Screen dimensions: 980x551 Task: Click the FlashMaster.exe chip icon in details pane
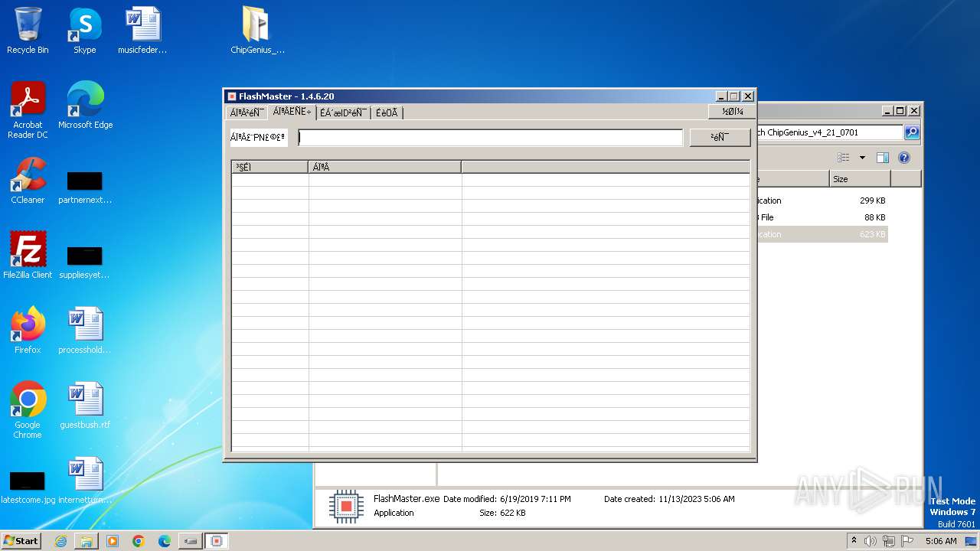[346, 507]
